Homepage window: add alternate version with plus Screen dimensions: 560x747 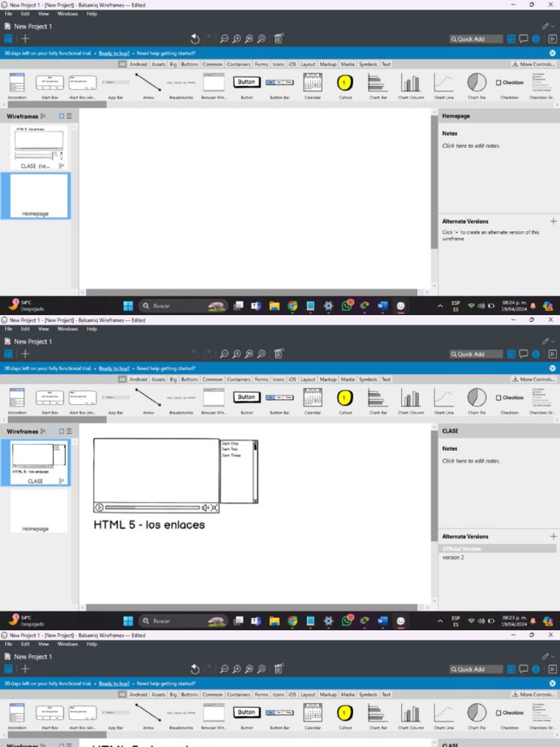coord(553,221)
